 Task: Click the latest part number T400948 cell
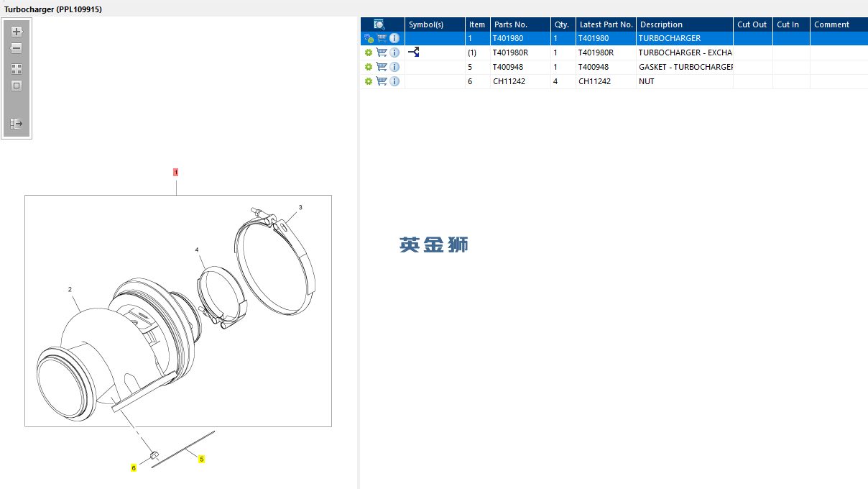(x=606, y=67)
